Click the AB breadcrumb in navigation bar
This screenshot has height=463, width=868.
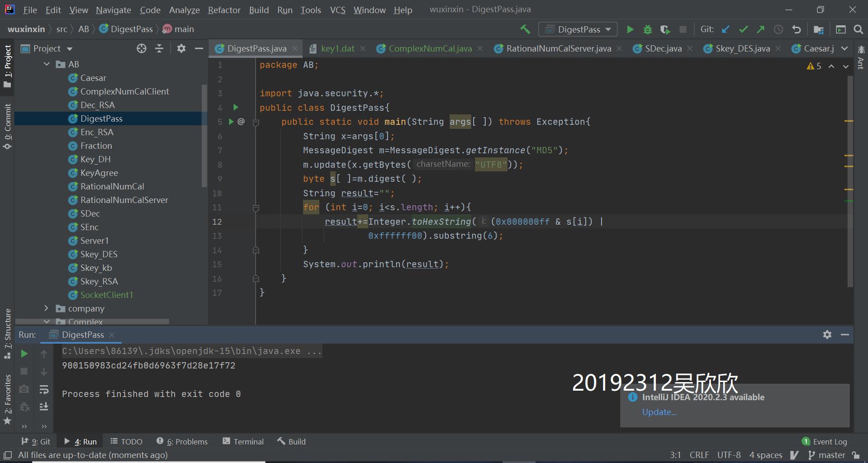point(83,29)
